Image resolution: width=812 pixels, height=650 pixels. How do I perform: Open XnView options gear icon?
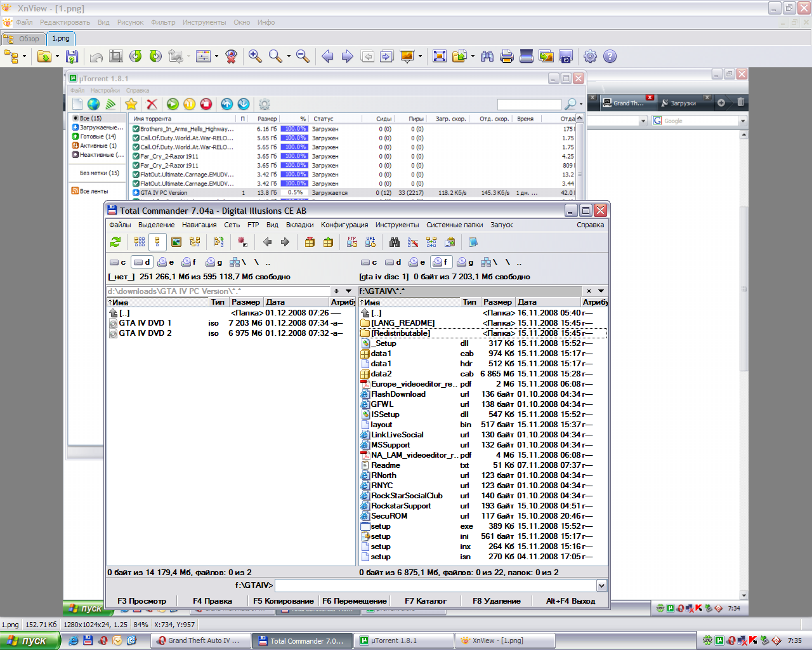(x=590, y=56)
